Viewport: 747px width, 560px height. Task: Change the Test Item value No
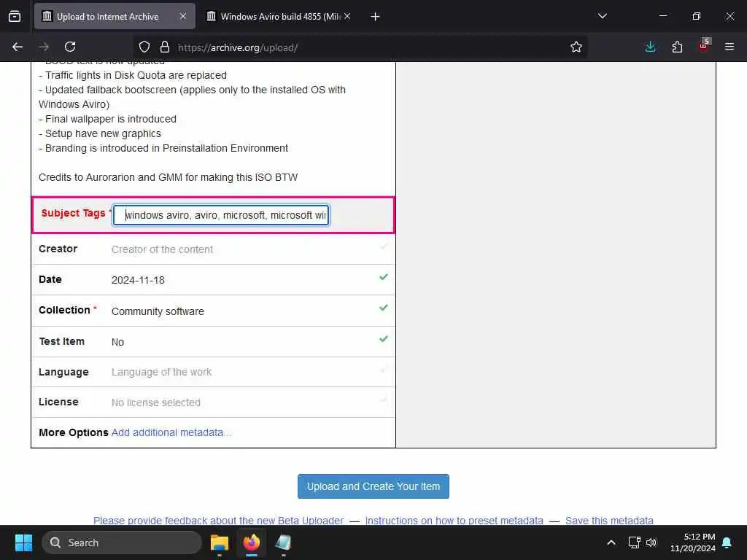[117, 342]
